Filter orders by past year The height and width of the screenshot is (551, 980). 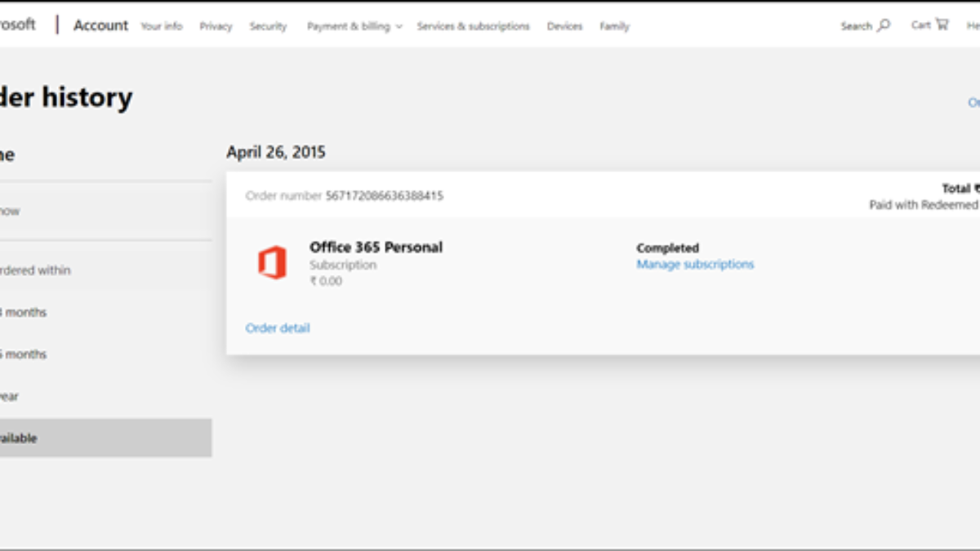tap(10, 397)
